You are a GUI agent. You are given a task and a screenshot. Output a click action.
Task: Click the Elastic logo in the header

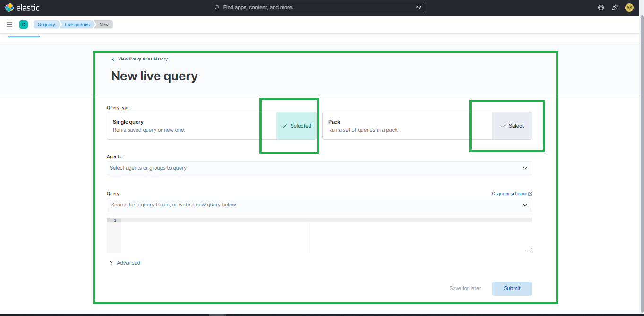(x=21, y=7)
